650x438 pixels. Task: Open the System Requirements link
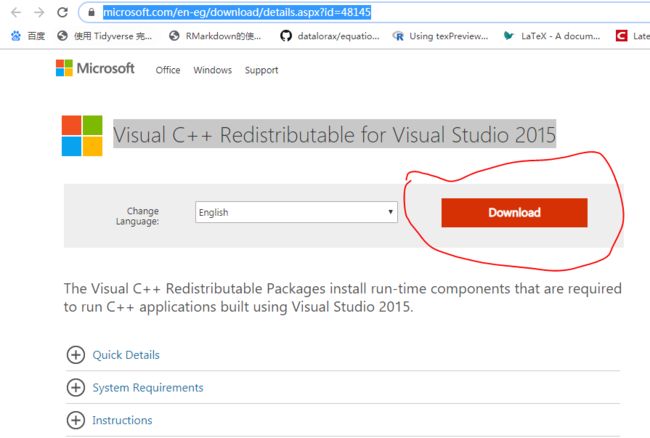coord(148,388)
